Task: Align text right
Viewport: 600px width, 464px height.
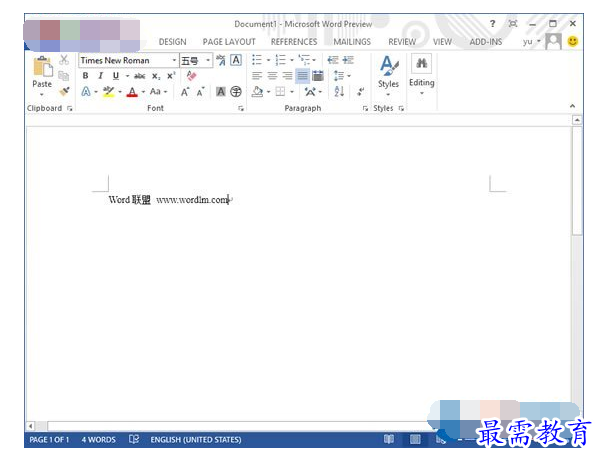Action: (287, 76)
